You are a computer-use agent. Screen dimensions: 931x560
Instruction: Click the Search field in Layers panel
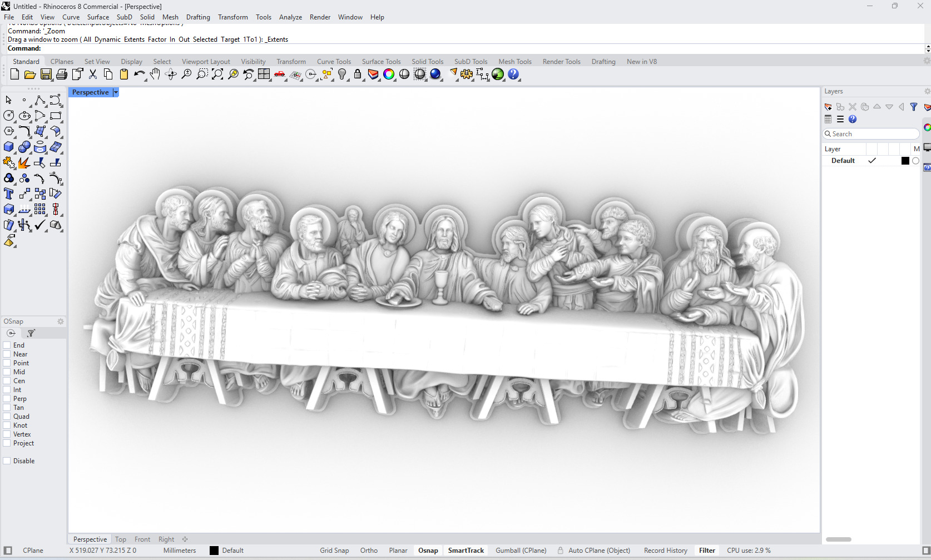tap(871, 134)
